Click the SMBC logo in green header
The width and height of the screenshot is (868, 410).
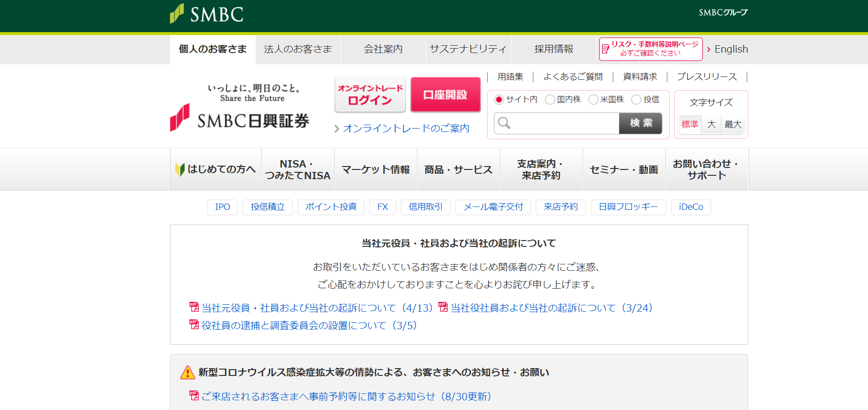tap(207, 14)
